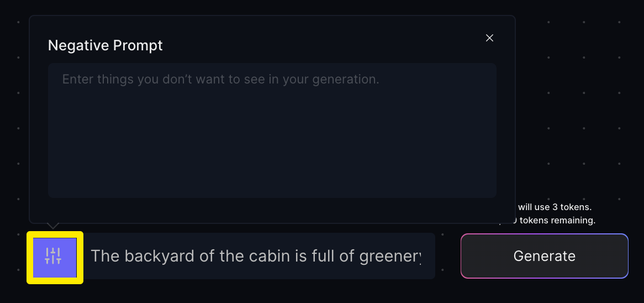644x303 pixels.
Task: Close the Negative Prompt popup
Action: pos(489,38)
